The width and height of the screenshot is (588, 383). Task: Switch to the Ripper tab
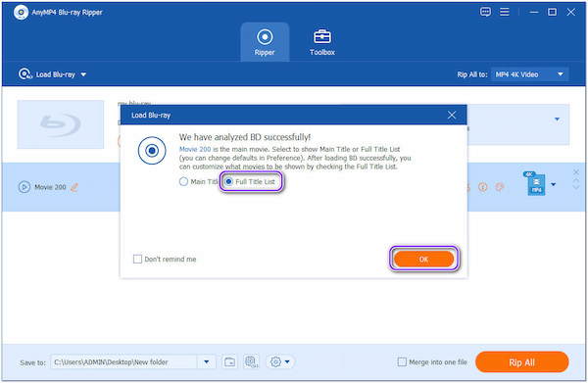265,42
